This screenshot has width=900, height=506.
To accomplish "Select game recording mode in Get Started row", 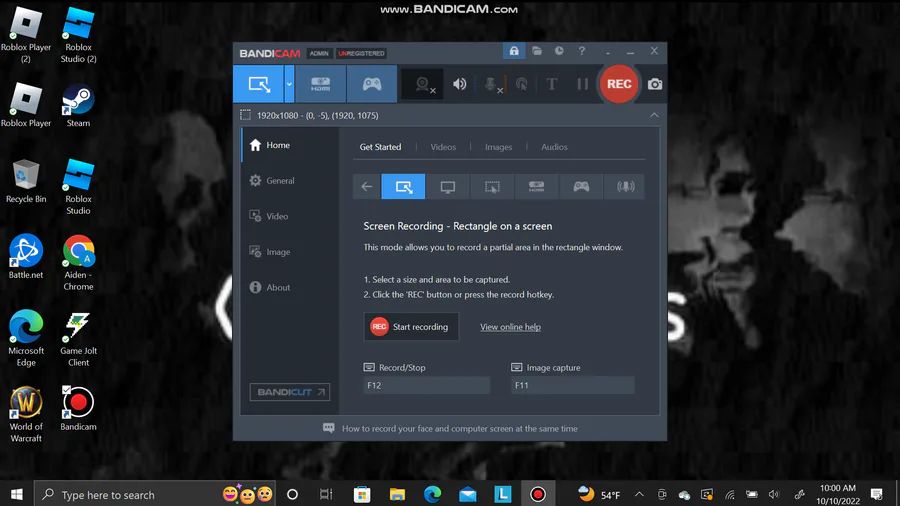I will [581, 186].
